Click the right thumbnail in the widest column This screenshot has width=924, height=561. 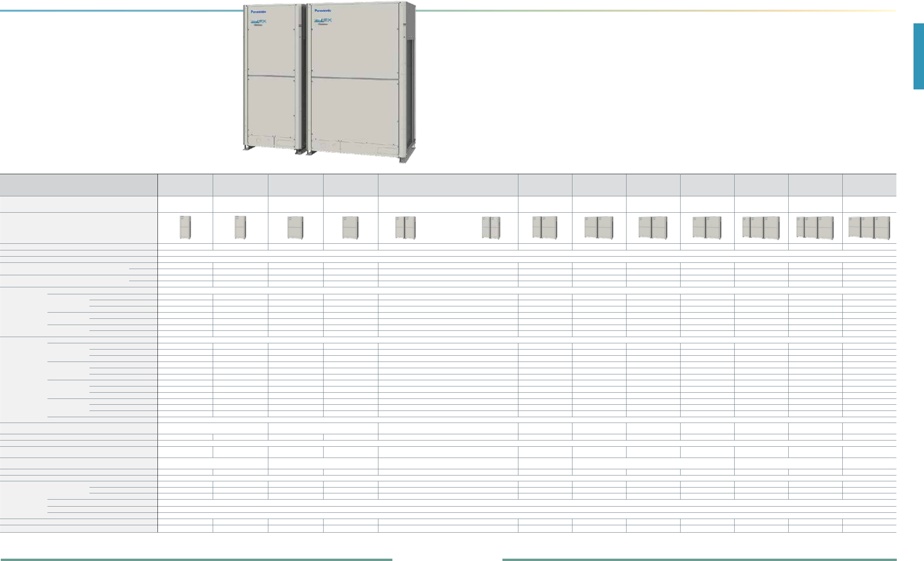click(x=491, y=227)
